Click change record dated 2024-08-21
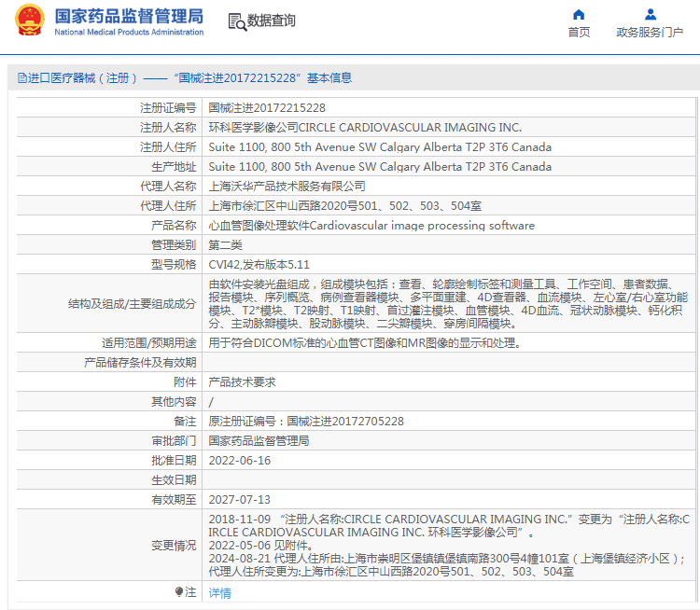Image resolution: width=700 pixels, height=610 pixels. (x=447, y=565)
